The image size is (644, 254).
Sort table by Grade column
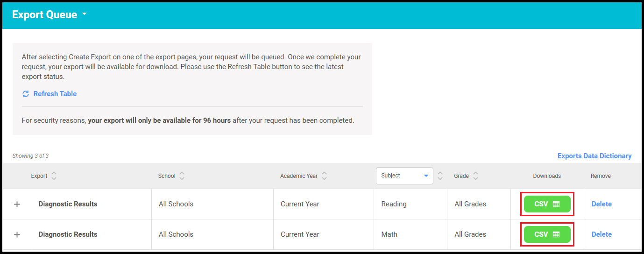tap(475, 176)
